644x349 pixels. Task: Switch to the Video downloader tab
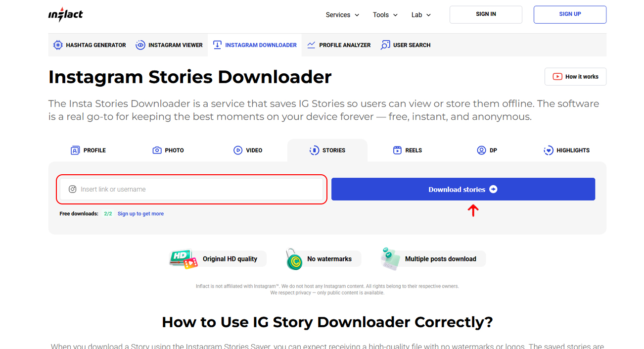pyautogui.click(x=248, y=150)
